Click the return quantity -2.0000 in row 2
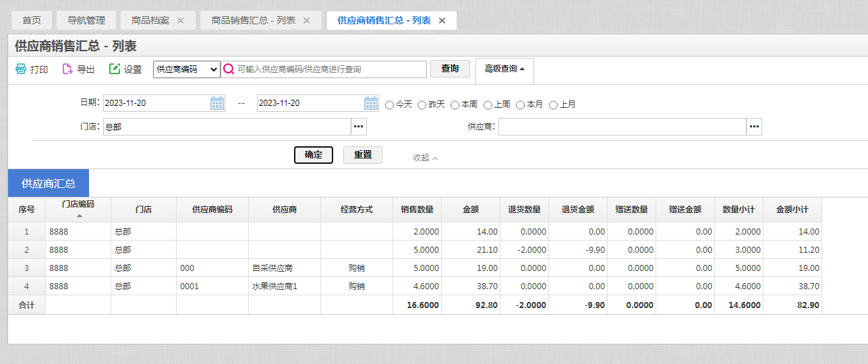Screen dimensions: 868x364 [x=525, y=250]
